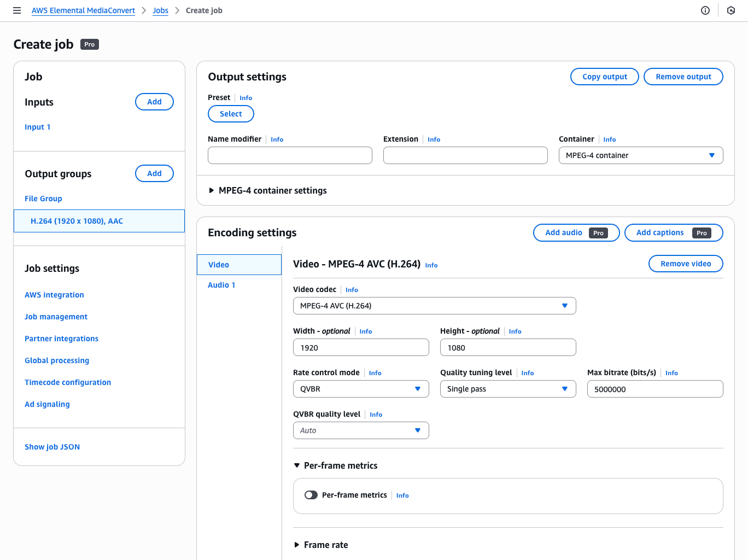Screen dimensions: 748x560
Task: Click the Max bitrate input field
Action: pos(655,389)
